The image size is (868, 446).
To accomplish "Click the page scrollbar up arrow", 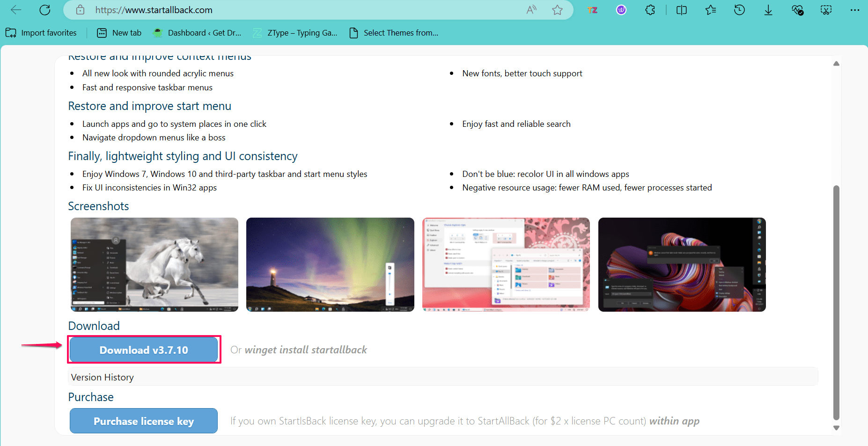I will point(836,64).
